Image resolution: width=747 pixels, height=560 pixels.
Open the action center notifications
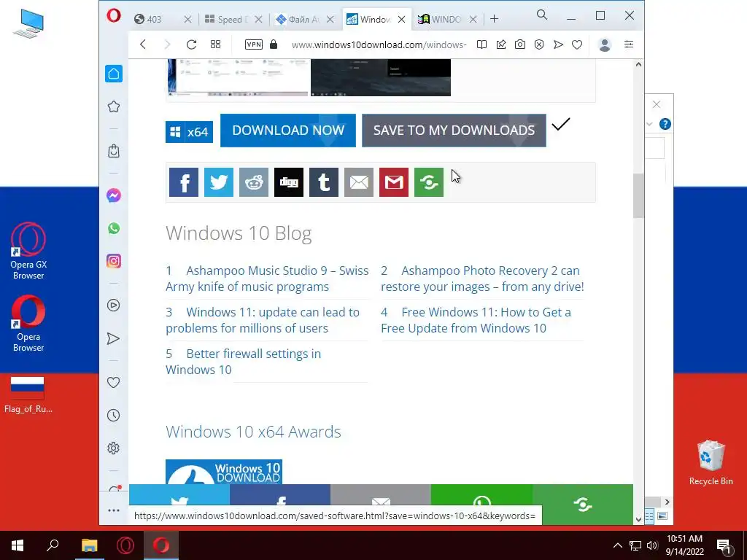point(724,545)
